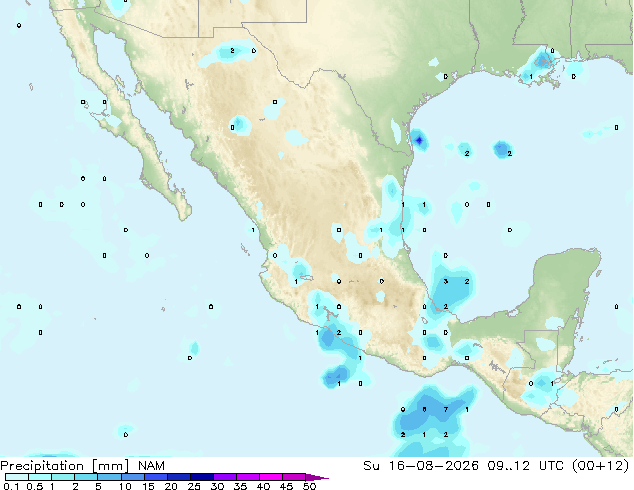Click the dark blue precipitation peak off Texas coast
This screenshot has height=490, width=634.
419,140
